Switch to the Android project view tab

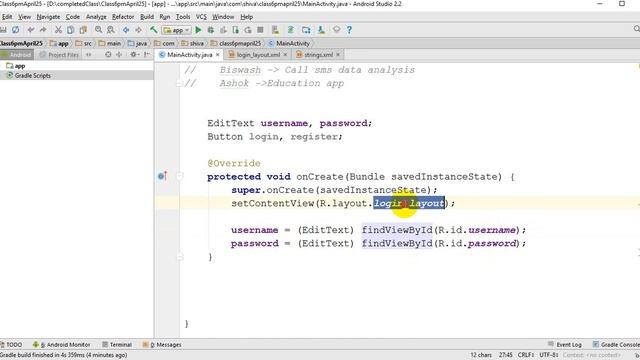(17, 55)
